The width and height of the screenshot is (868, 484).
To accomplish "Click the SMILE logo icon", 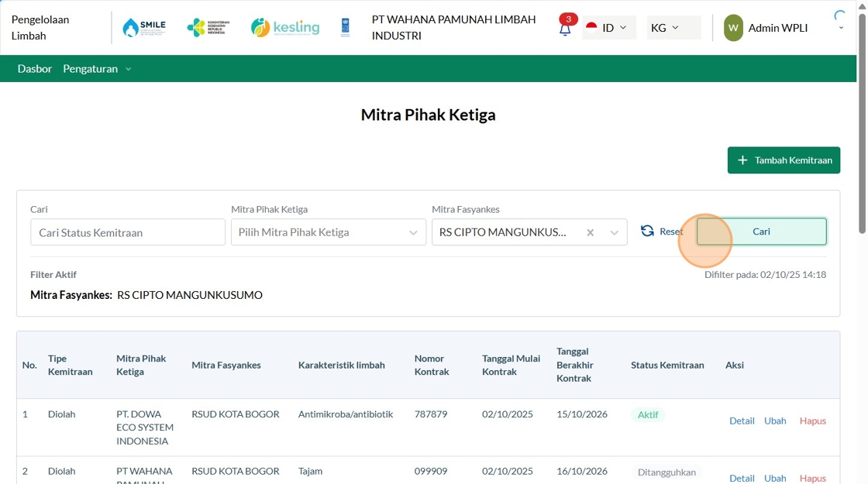I will pyautogui.click(x=144, y=27).
